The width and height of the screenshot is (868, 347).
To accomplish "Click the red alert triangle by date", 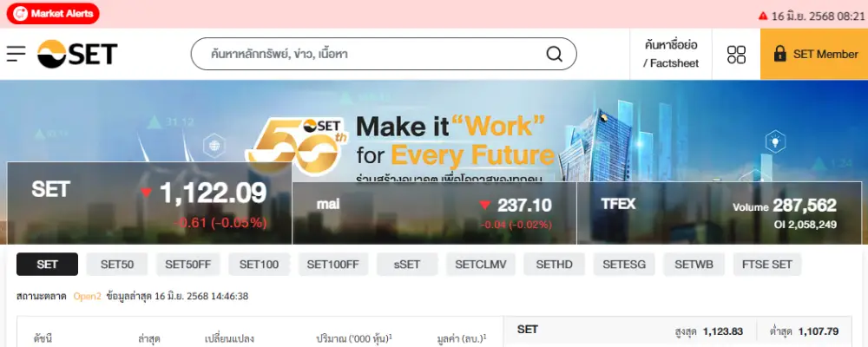I will pyautogui.click(x=763, y=16).
